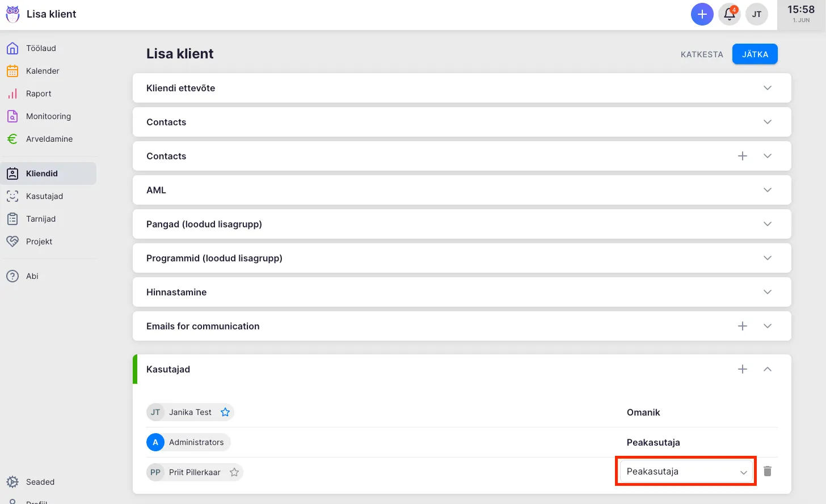Open the Peakasutaja role dropdown
The height and width of the screenshot is (504, 826).
tap(686, 472)
